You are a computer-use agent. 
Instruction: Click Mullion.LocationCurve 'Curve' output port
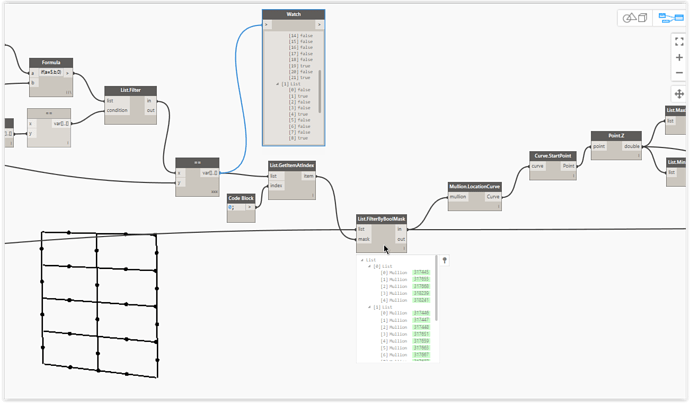coord(492,197)
